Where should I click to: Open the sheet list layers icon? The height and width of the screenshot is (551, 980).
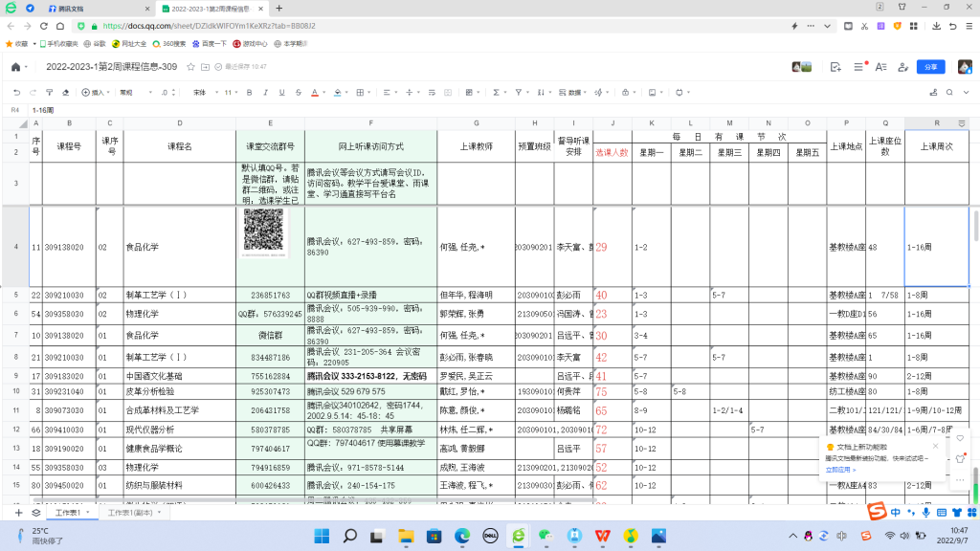[x=35, y=513]
